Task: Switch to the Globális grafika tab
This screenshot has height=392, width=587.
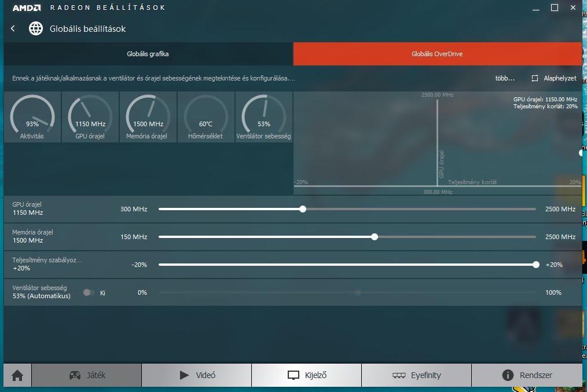Action: 148,54
